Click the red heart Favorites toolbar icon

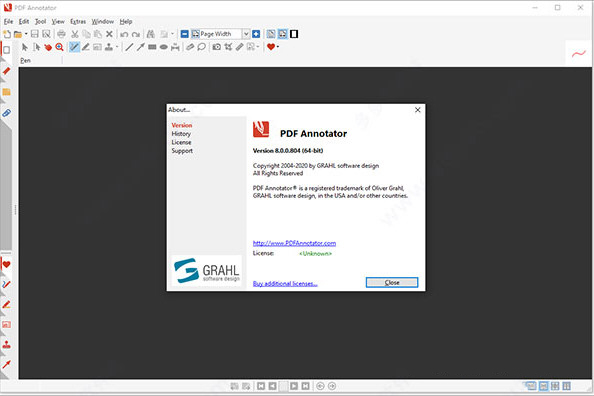pyautogui.click(x=271, y=47)
